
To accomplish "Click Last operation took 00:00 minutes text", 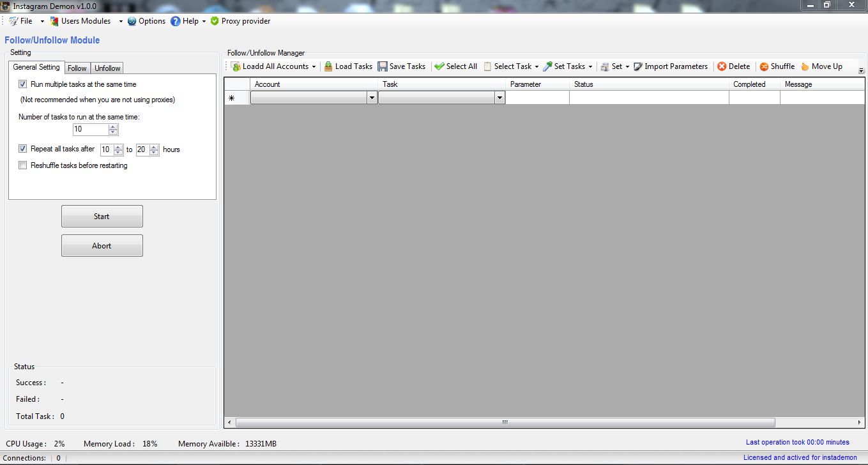I will pos(798,442).
